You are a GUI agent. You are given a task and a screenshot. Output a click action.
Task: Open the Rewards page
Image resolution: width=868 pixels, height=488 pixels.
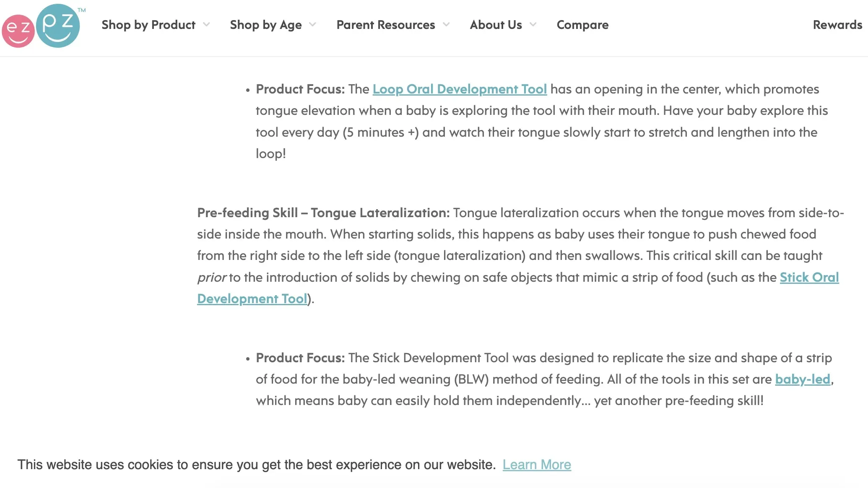click(837, 25)
